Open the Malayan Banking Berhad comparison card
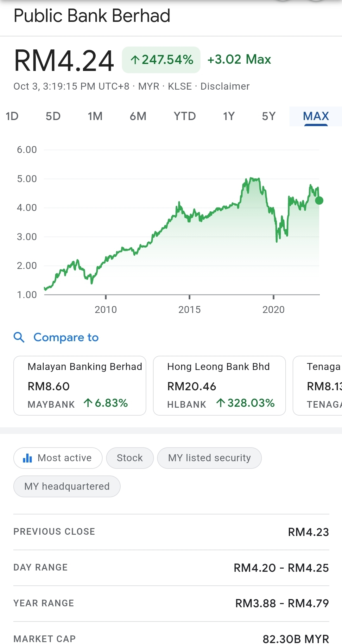The height and width of the screenshot is (644, 342). [x=80, y=386]
